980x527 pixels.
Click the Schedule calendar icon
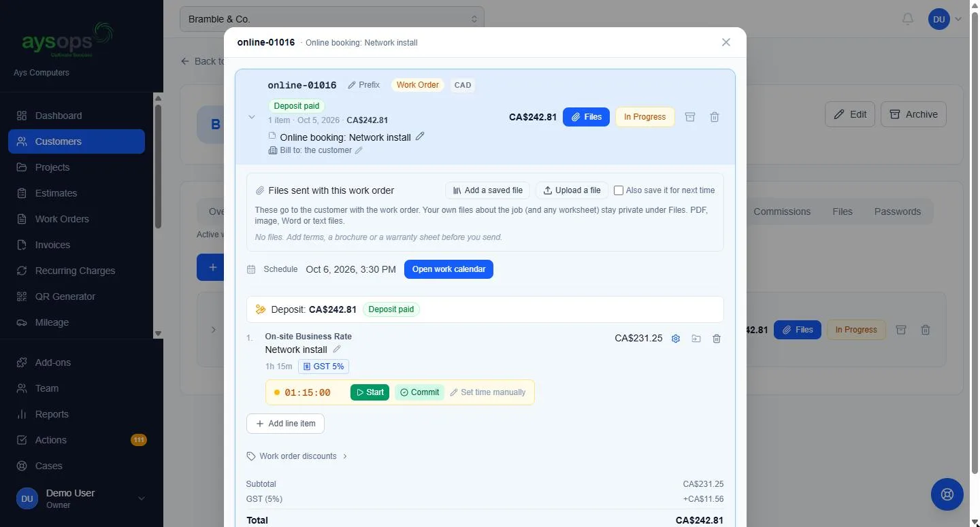251,269
